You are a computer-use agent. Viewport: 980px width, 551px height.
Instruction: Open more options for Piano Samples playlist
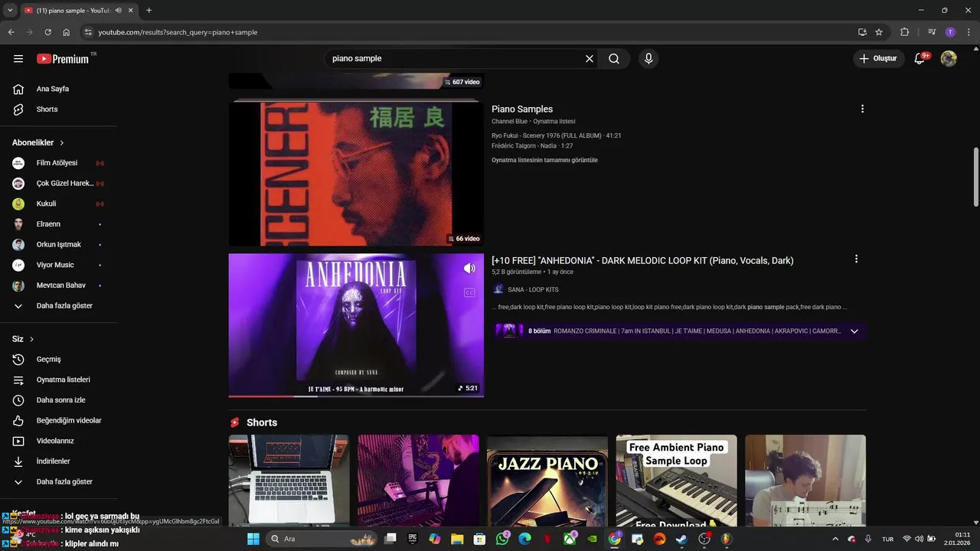[862, 109]
